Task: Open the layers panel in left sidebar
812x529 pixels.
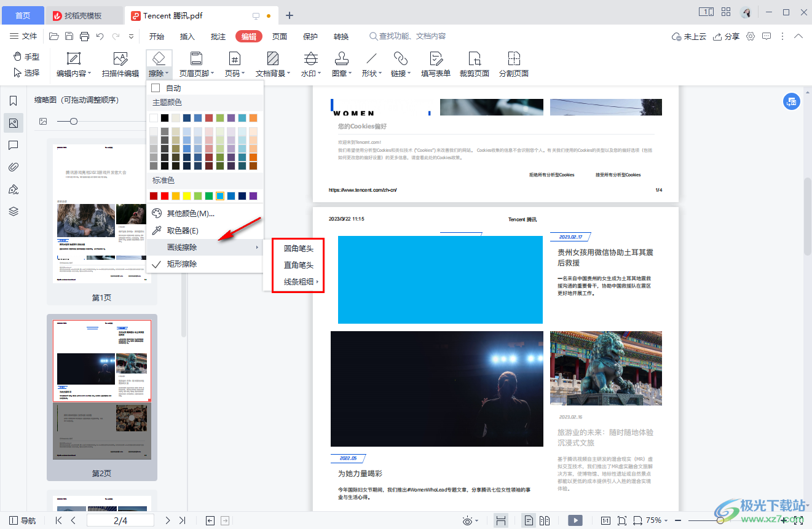Action: point(14,211)
